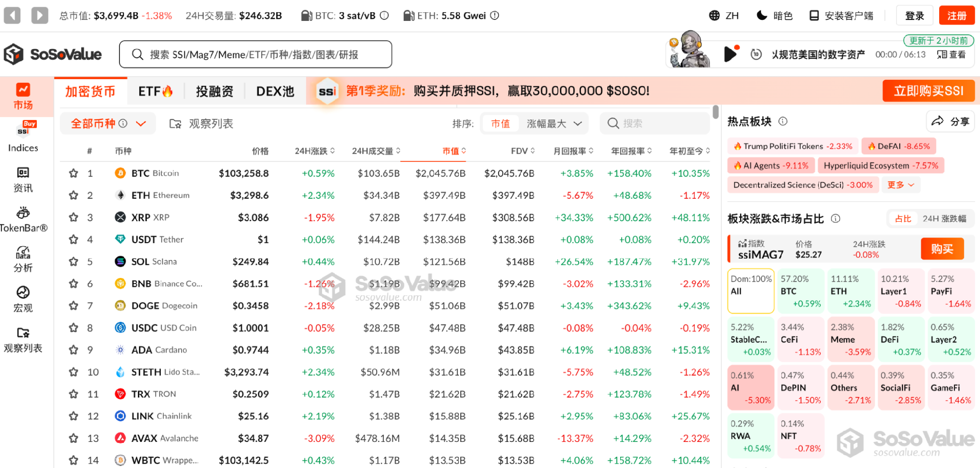Open the 市场 market sidebar icon
Screen dimensions: 980x468
tap(23, 97)
